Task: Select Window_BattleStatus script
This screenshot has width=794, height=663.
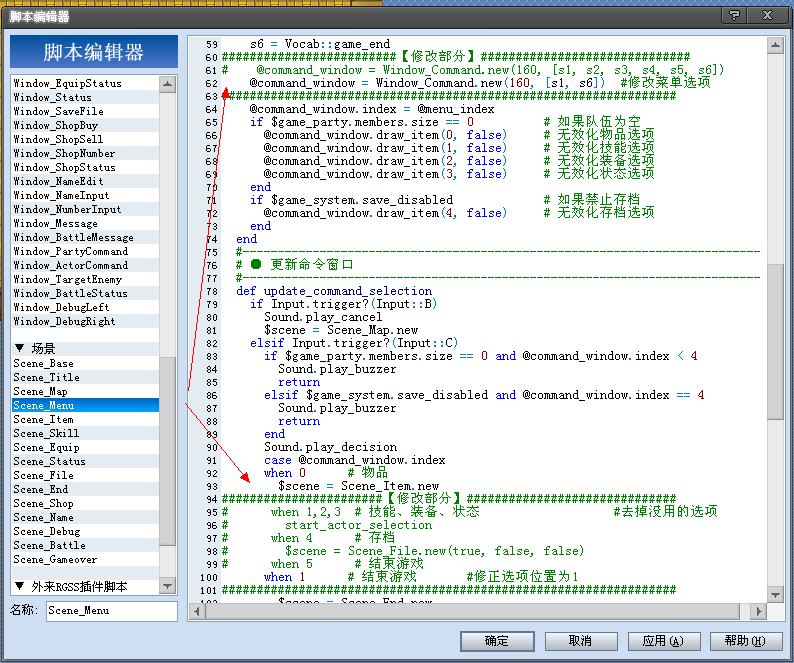Action: (x=85, y=293)
